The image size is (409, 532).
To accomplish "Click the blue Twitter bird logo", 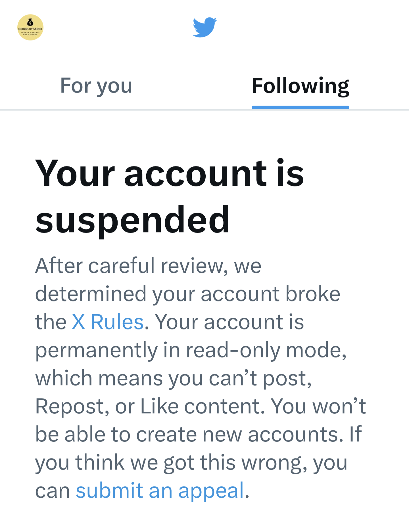I will 204,27.
